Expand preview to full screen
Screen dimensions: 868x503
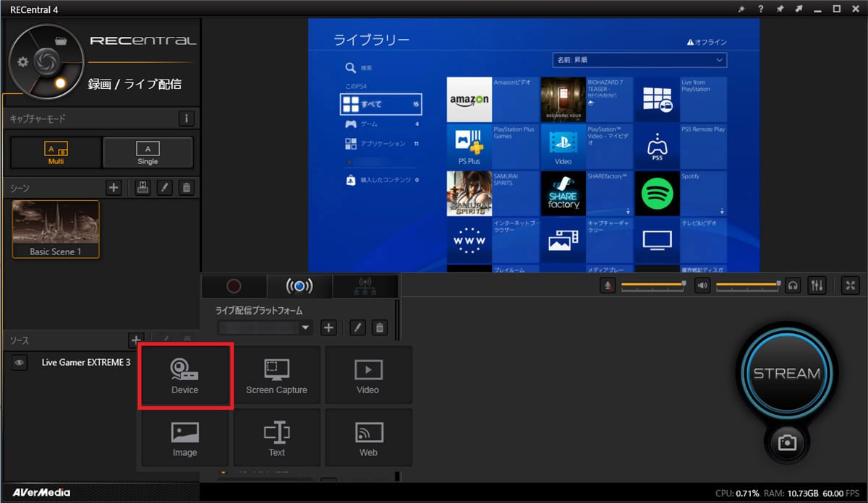coord(850,285)
